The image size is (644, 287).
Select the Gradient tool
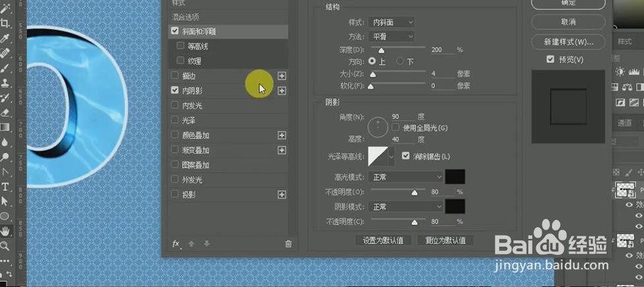point(5,127)
